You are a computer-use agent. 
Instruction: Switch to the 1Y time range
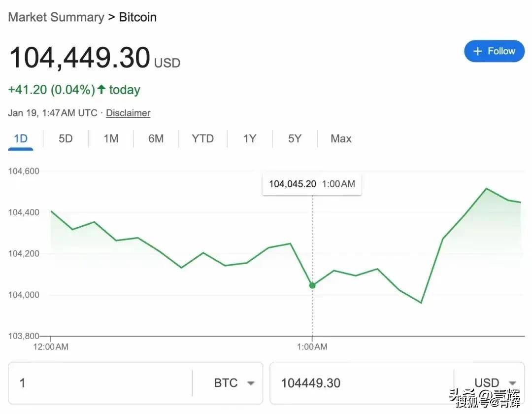click(x=250, y=139)
